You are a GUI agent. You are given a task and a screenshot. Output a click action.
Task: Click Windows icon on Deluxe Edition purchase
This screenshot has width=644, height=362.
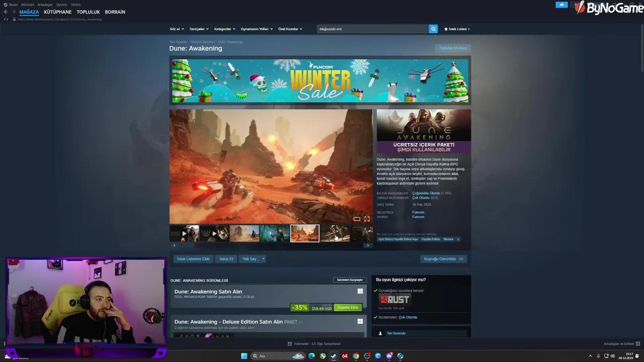pyautogui.click(x=360, y=321)
